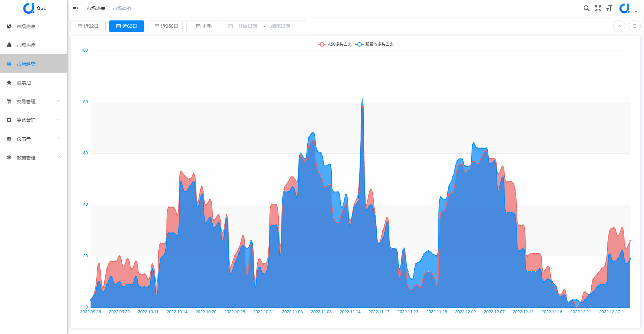The width and height of the screenshot is (644, 334).
Task: Select the 市场趋势 menu item
Action: tap(34, 64)
